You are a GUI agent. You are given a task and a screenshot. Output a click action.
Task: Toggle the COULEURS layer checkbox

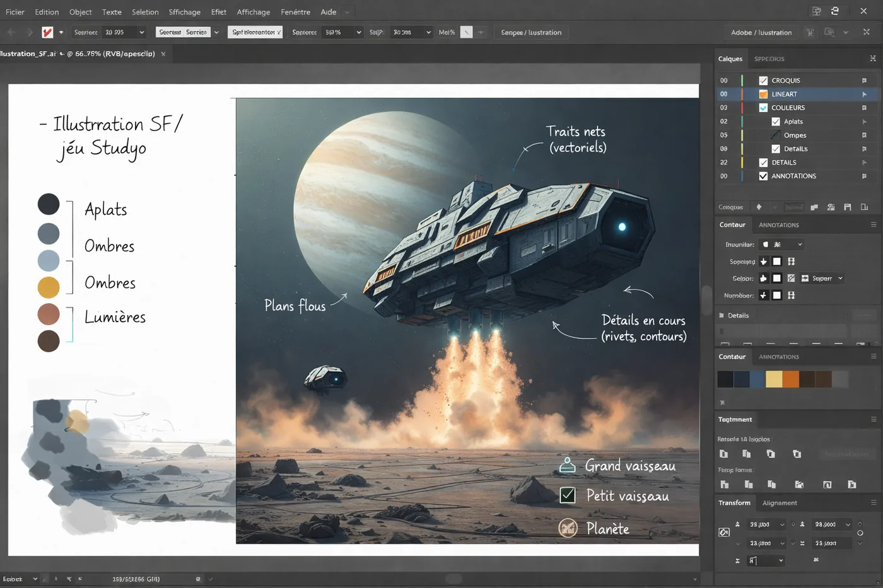pyautogui.click(x=763, y=108)
